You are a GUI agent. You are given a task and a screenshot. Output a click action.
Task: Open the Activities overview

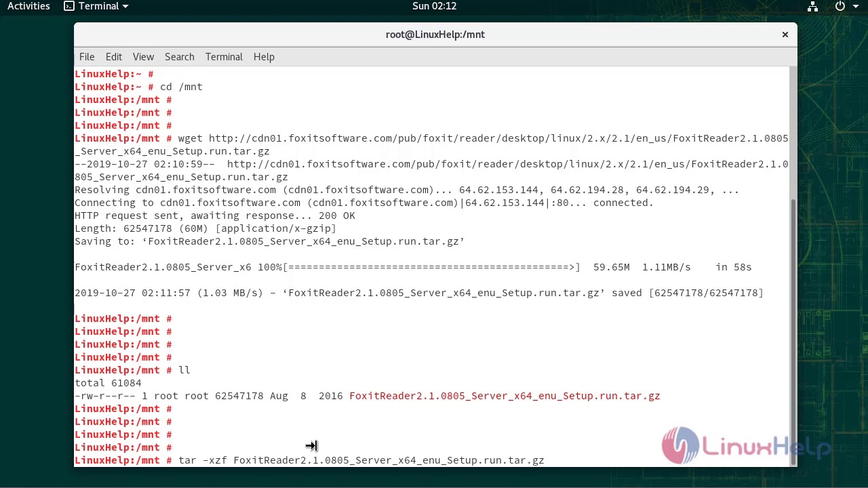28,6
